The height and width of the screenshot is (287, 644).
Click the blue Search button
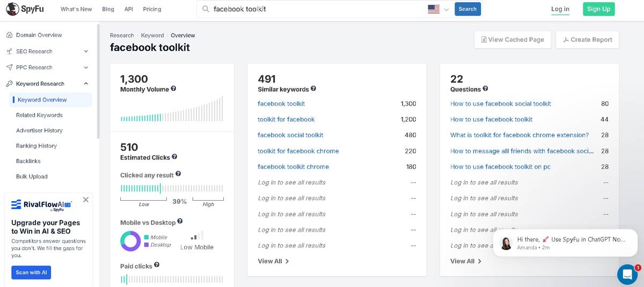click(x=467, y=9)
